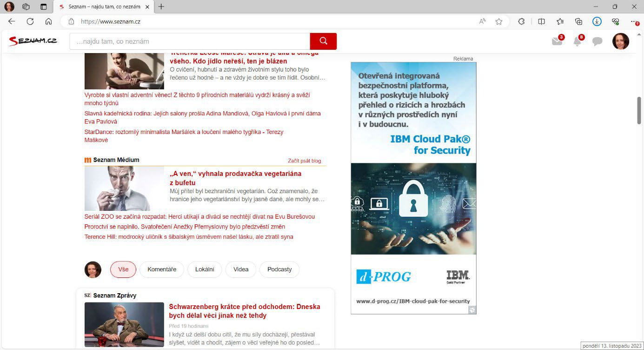
Task: Open the Downloads icon
Action: 597,21
